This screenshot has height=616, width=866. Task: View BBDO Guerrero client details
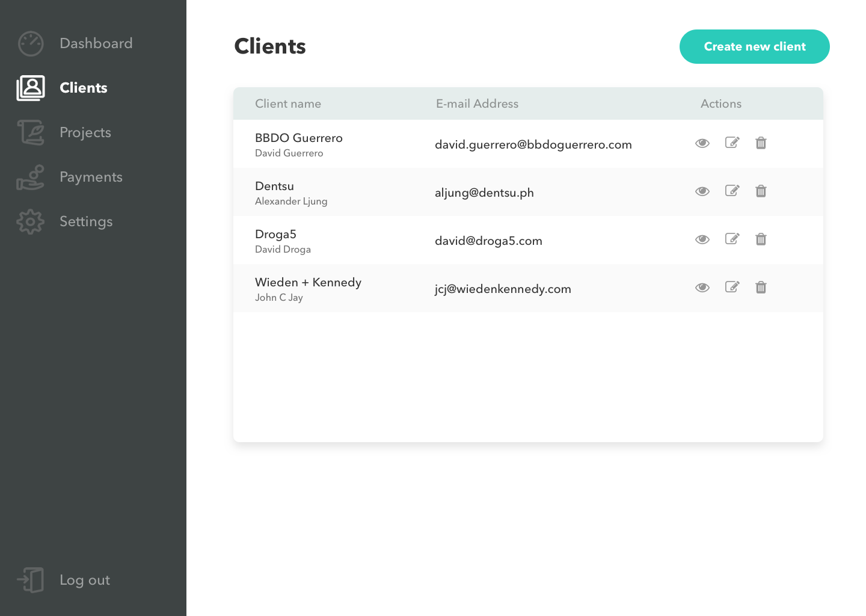702,143
